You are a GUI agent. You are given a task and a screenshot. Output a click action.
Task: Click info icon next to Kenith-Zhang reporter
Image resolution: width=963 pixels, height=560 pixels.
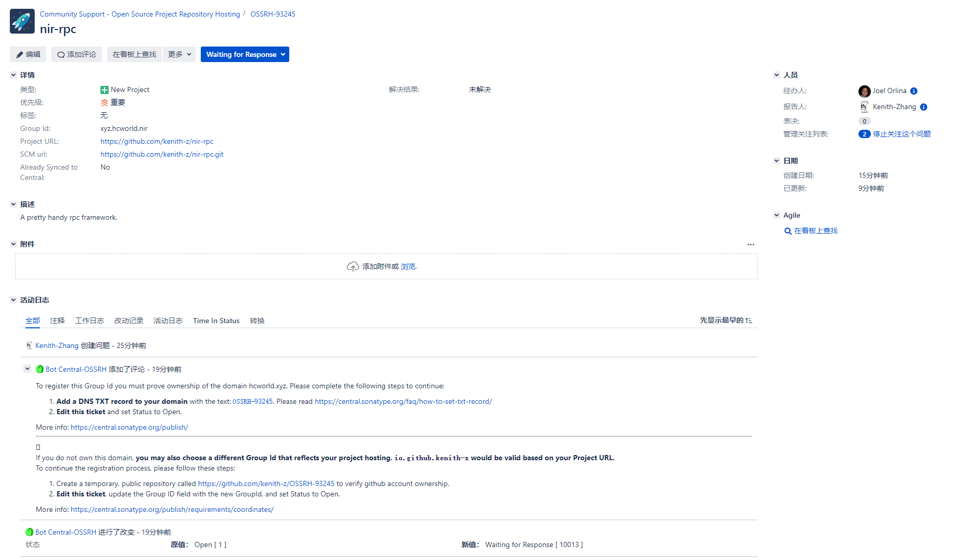pyautogui.click(x=924, y=107)
